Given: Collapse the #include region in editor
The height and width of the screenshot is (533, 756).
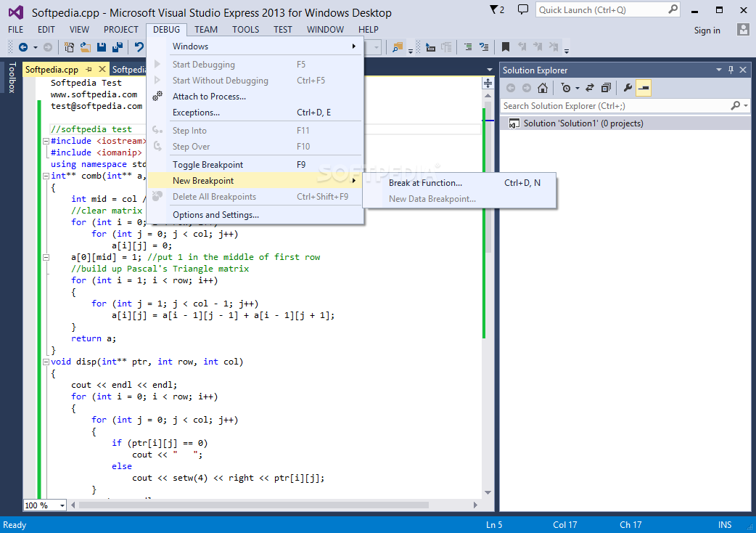Looking at the screenshot, I should (x=46, y=142).
